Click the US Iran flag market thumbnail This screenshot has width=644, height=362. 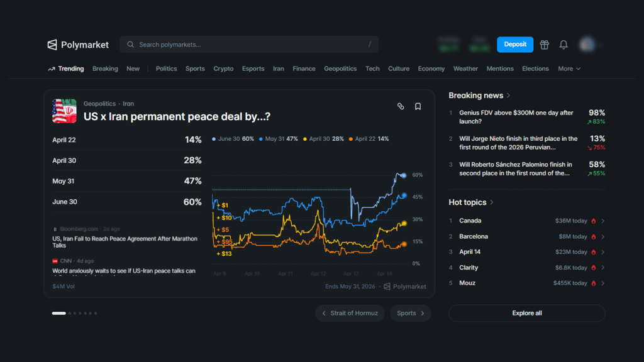click(x=65, y=111)
